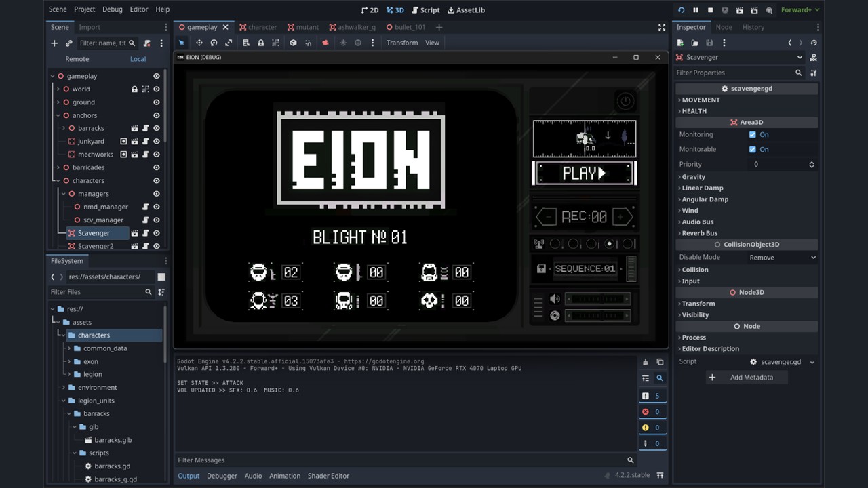
Task: Select the Scale mode tool
Action: [x=229, y=42]
